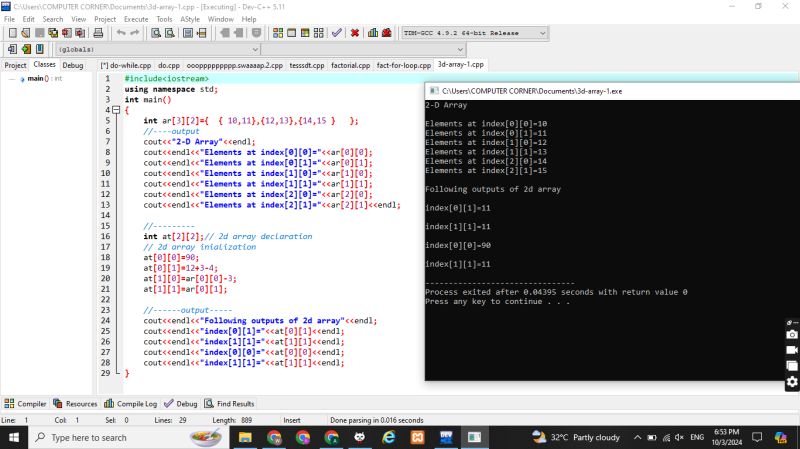Click the settings gear icon on right edge
The height and width of the screenshot is (449, 800).
[792, 382]
